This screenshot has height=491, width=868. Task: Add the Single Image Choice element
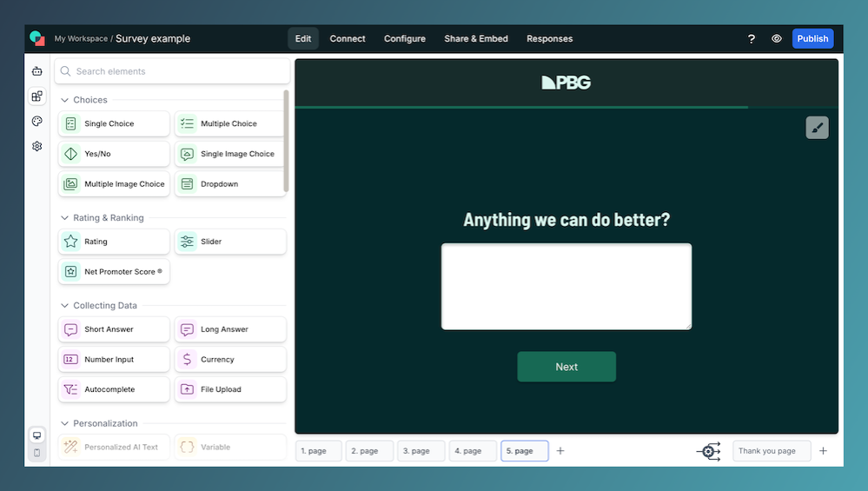(x=229, y=154)
